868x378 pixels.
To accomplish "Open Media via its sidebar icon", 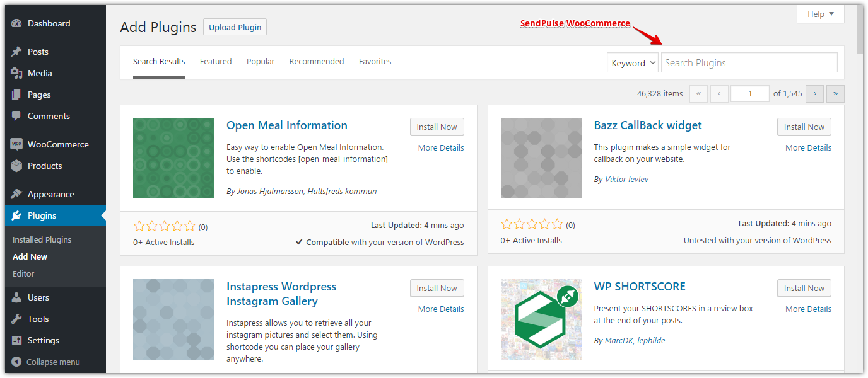I will click(x=17, y=74).
